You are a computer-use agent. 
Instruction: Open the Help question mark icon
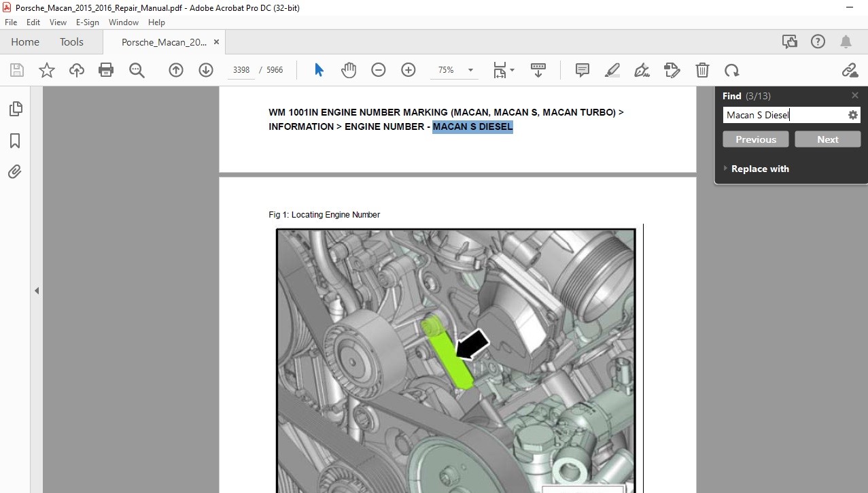[x=818, y=41]
